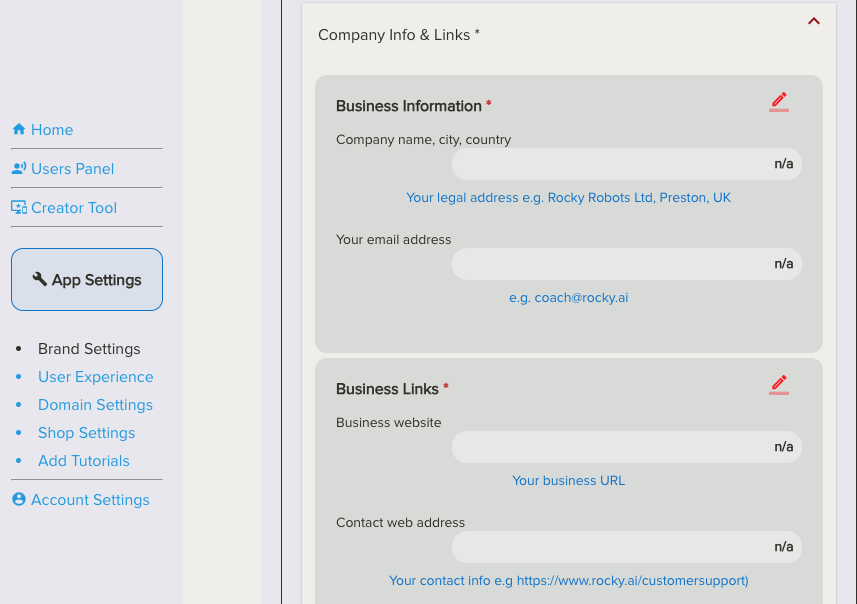Click the Company name, city, country field
The image size is (857, 604).
(626, 164)
